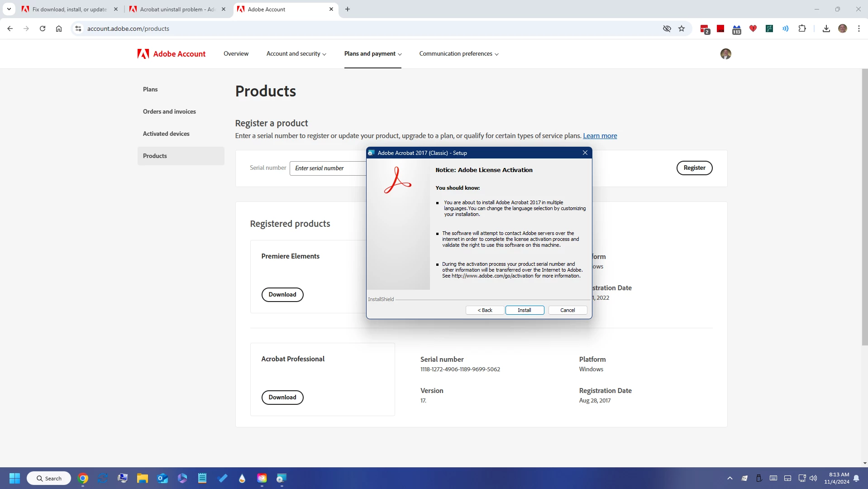The width and height of the screenshot is (868, 489).
Task: Click the page vertical scrollbar
Action: [x=864, y=207]
